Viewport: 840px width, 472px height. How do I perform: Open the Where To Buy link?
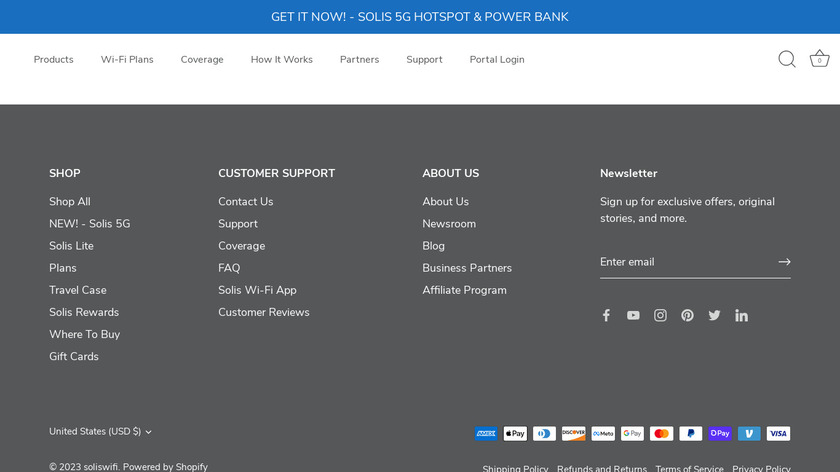(85, 334)
